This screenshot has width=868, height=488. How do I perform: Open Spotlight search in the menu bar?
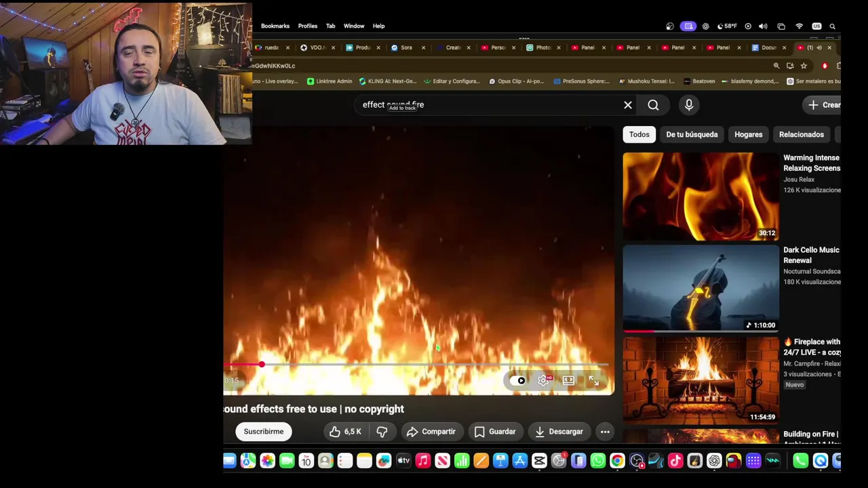(x=832, y=26)
